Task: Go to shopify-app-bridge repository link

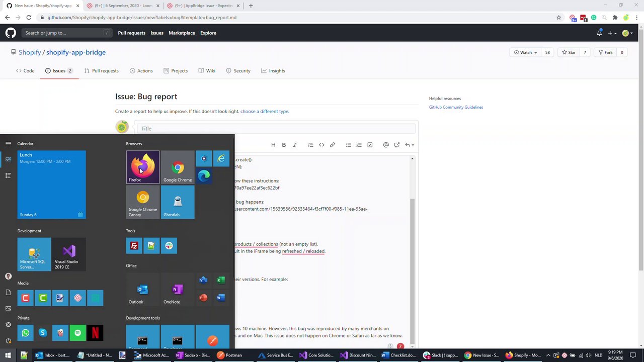Action: [x=76, y=52]
